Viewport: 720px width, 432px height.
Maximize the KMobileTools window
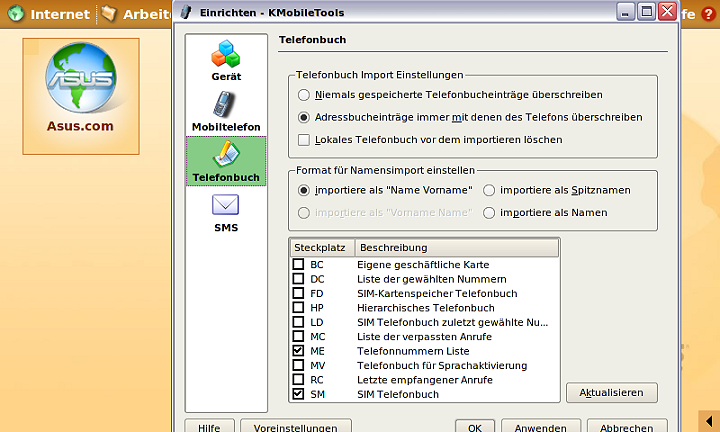(647, 11)
